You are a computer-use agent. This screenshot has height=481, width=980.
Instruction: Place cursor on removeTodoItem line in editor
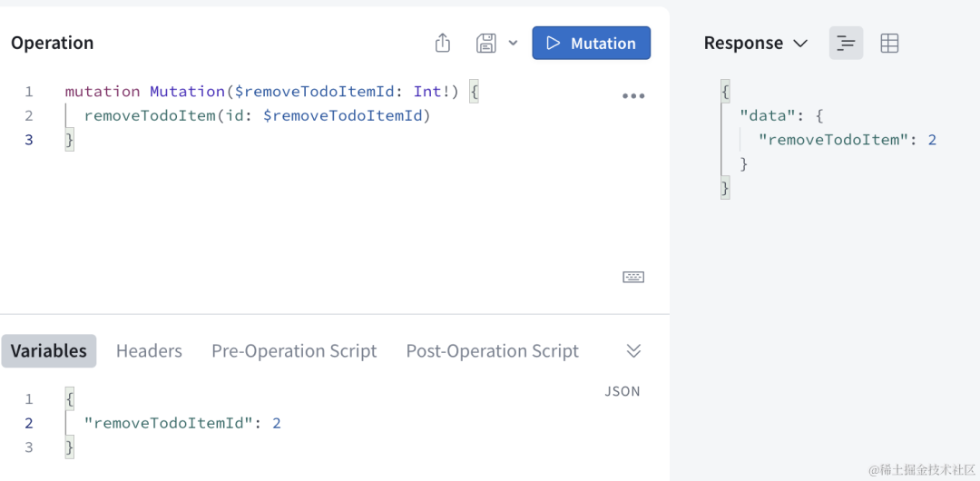[258, 116]
